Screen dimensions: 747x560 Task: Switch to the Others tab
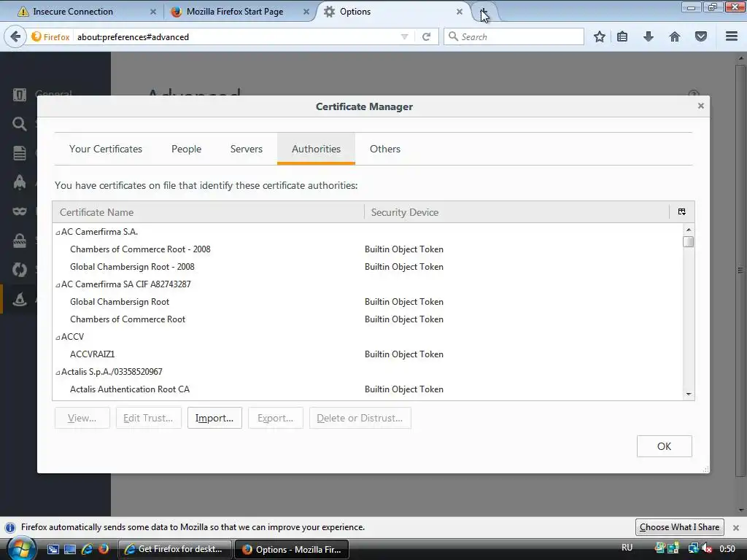coord(385,149)
